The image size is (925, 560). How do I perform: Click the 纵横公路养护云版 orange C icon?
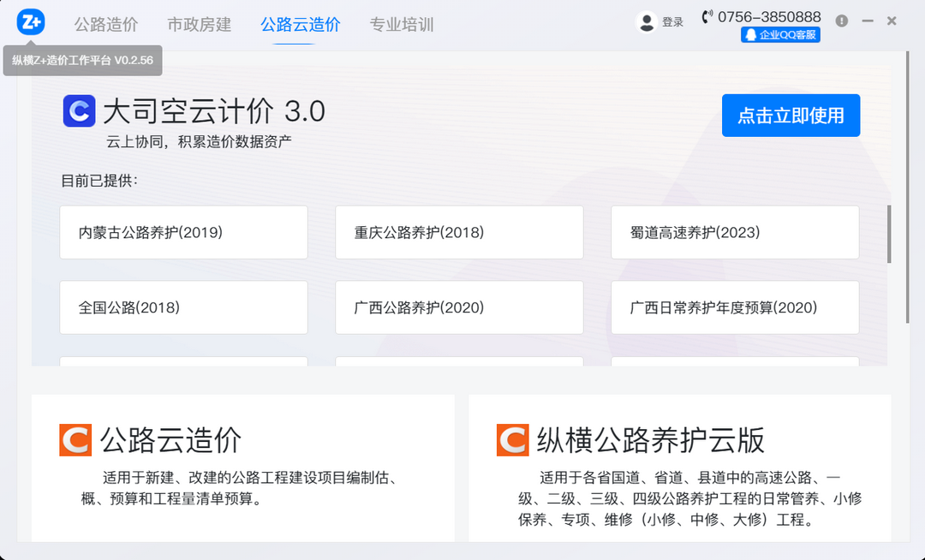click(x=511, y=440)
